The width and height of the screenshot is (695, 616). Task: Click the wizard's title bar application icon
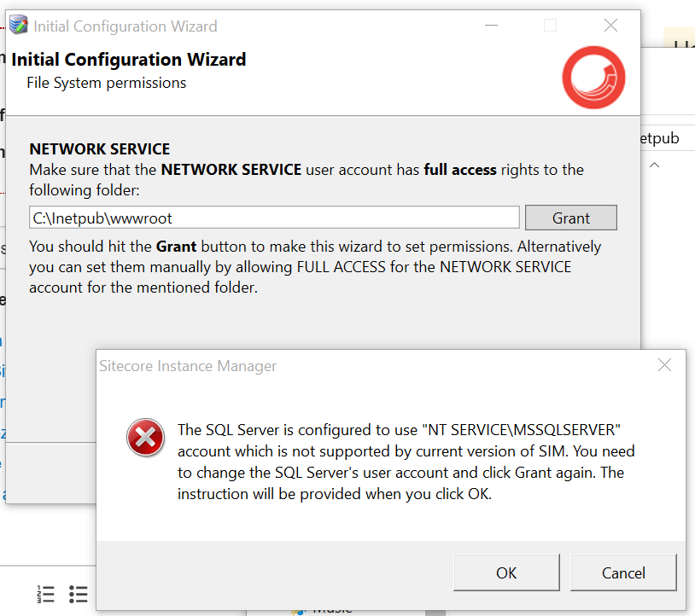(x=19, y=26)
